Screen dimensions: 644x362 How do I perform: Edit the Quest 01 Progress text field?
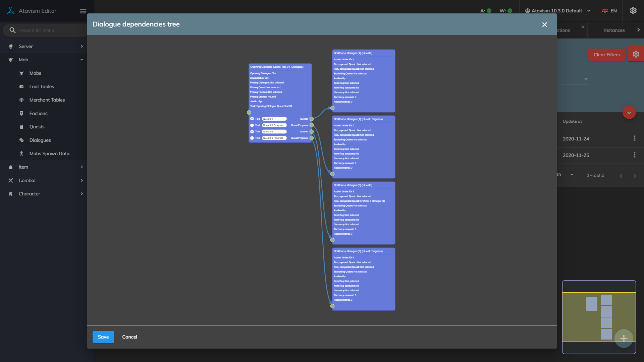[274, 125]
